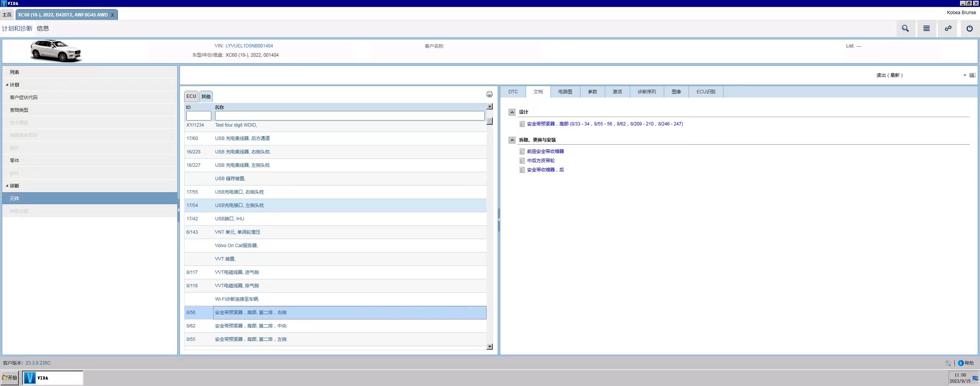
Task: Click the magnifier search icon in top toolbar
Action: [905, 29]
